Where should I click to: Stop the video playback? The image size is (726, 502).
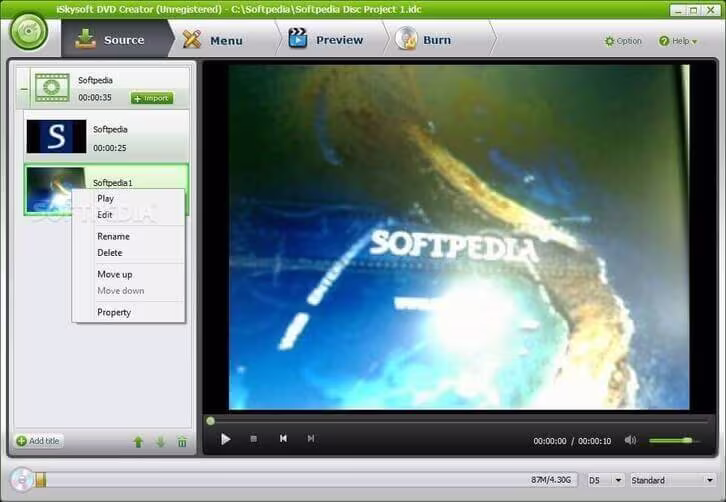[253, 439]
